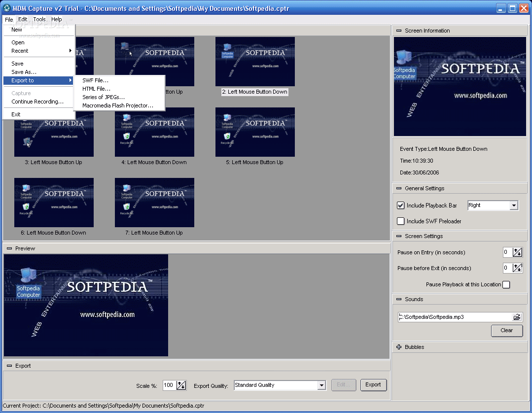Click the Current Project status bar text
Image resolution: width=532 pixels, height=413 pixels.
[x=104, y=406]
